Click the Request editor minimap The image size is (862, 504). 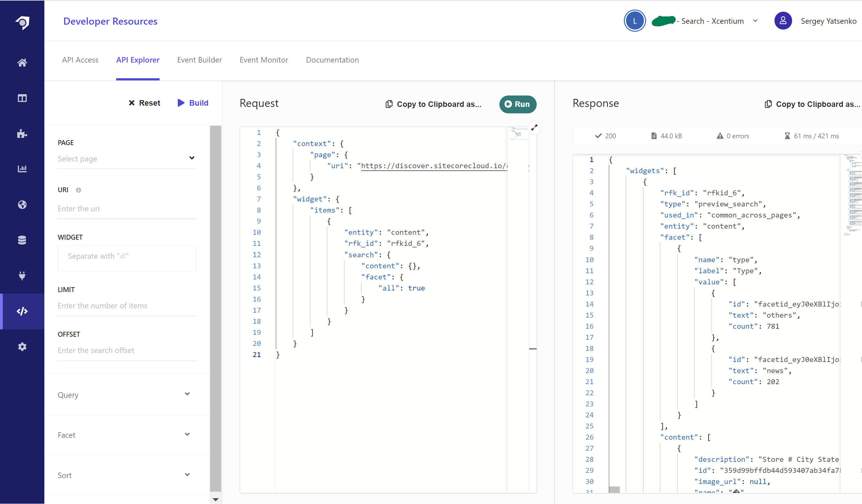coord(518,133)
